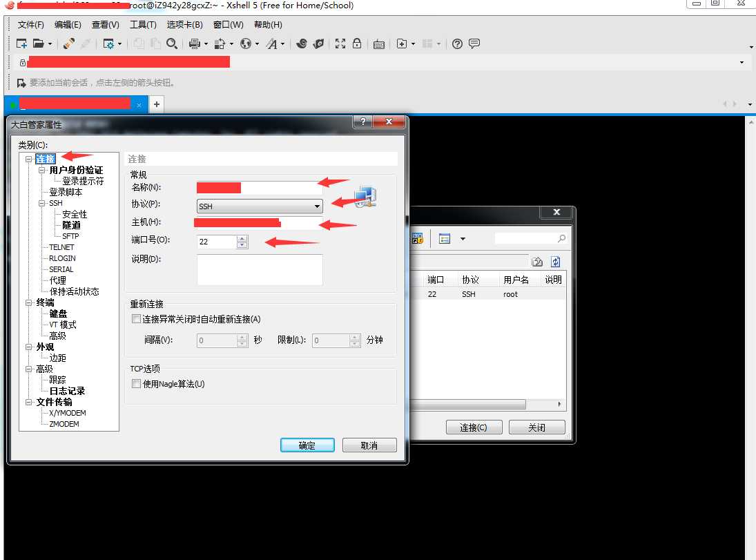Click the shortcut icon in Sessions dialog toolbar

pos(418,239)
